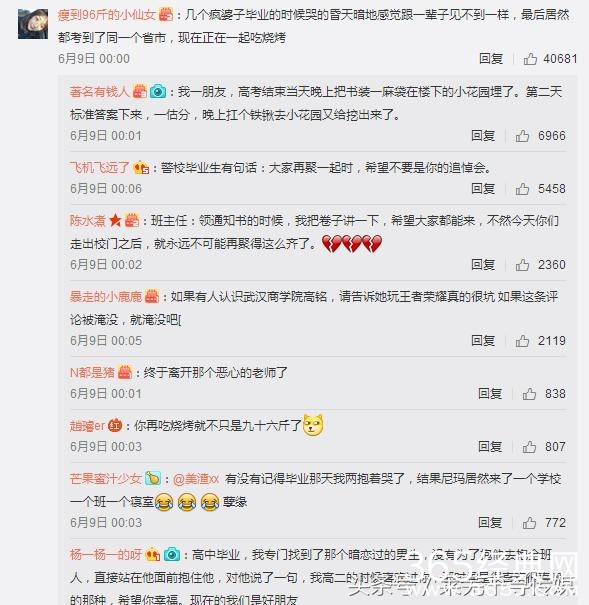The height and width of the screenshot is (605, 589).
Task: Click the camera badge beside 杨一杨一的呀
Action: pyautogui.click(x=172, y=554)
